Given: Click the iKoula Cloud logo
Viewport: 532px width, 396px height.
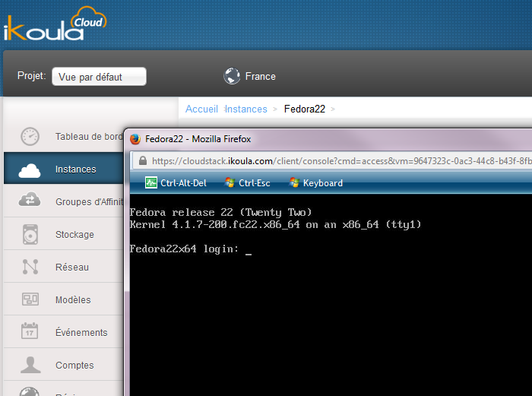Looking at the screenshot, I should (53, 24).
